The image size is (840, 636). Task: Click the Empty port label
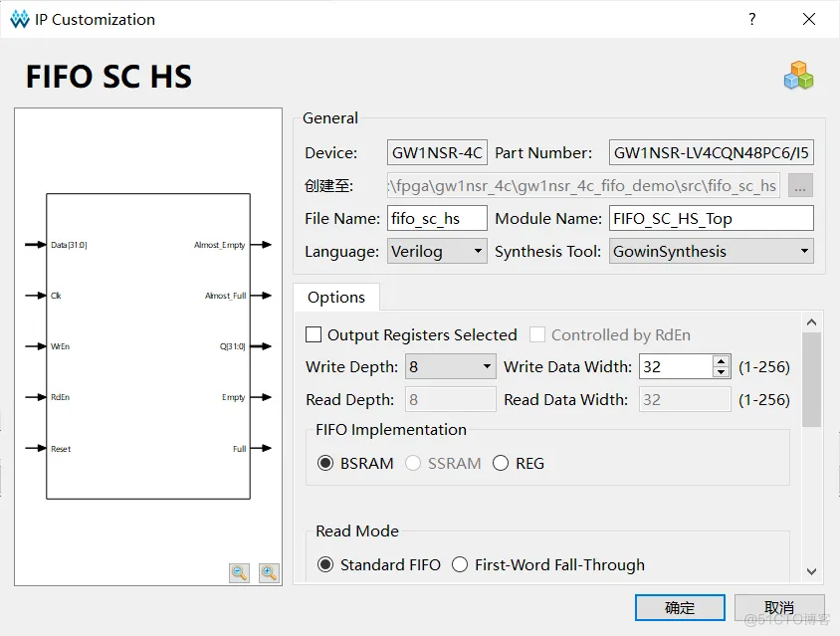pyautogui.click(x=234, y=397)
